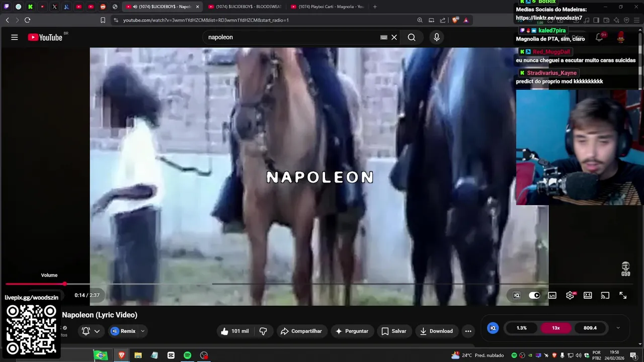644x362 pixels.
Task: Switch to theater mode
Action: [x=588, y=296]
